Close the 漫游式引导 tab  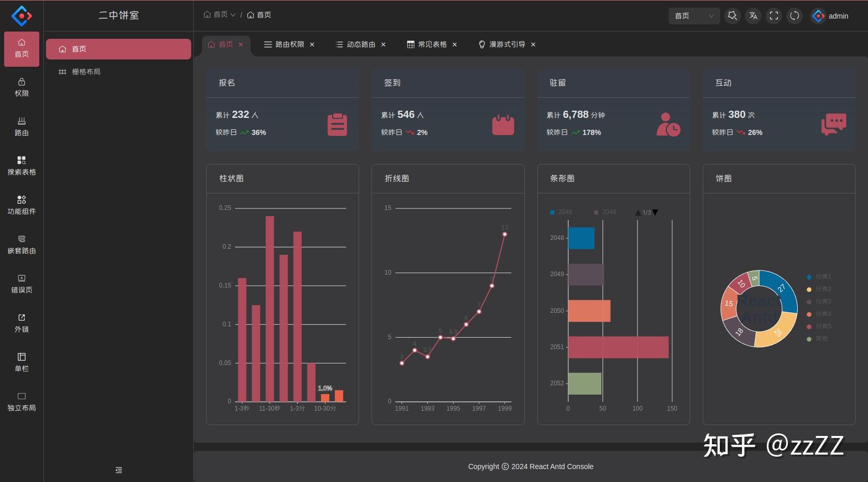point(533,44)
